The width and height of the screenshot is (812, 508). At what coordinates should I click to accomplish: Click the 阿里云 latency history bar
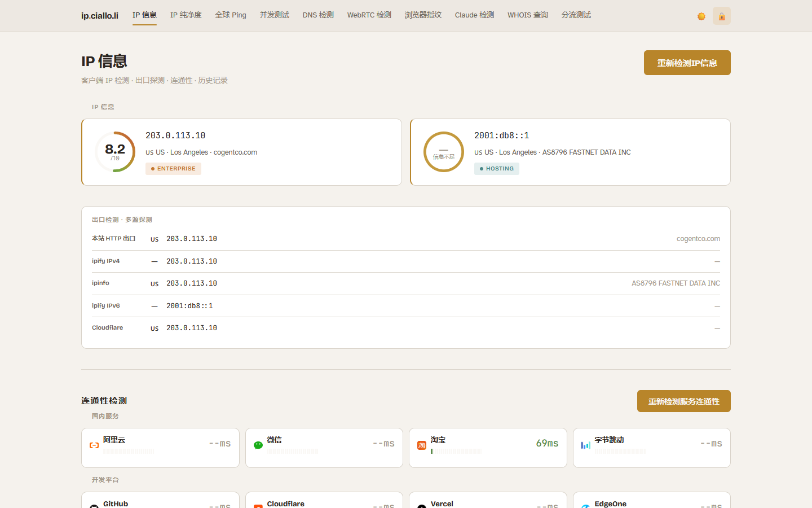129,452
